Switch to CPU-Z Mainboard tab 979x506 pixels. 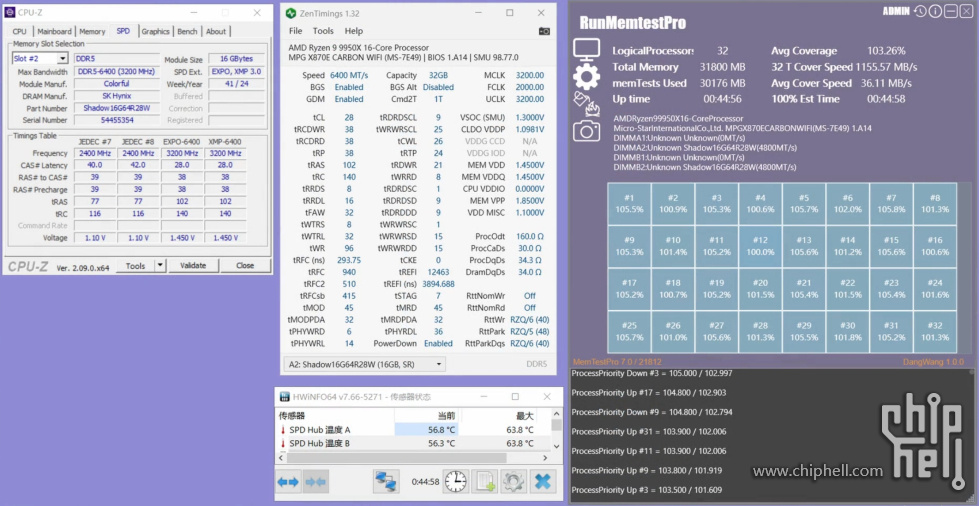(54, 31)
